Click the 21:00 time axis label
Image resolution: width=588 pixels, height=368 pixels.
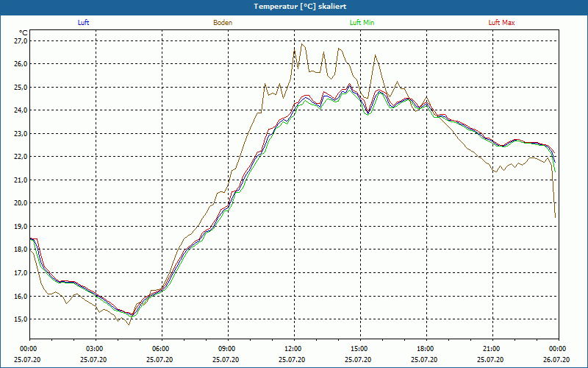(x=492, y=349)
